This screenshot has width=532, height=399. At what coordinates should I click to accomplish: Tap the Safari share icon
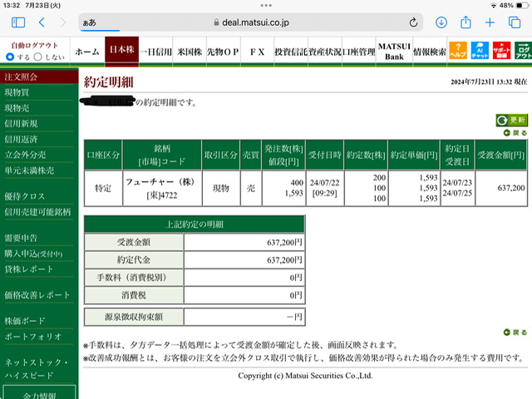pyautogui.click(x=465, y=22)
